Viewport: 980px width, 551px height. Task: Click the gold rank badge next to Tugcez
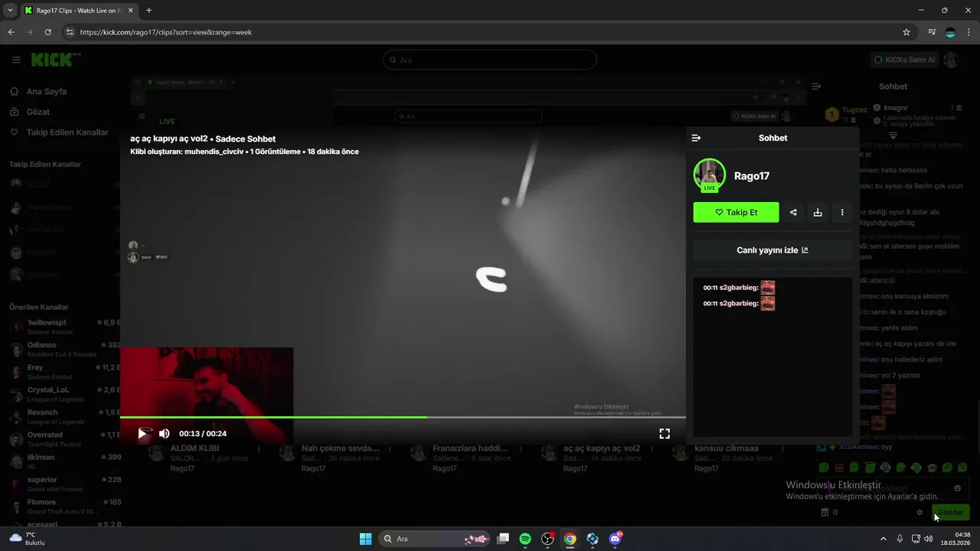pos(831,115)
